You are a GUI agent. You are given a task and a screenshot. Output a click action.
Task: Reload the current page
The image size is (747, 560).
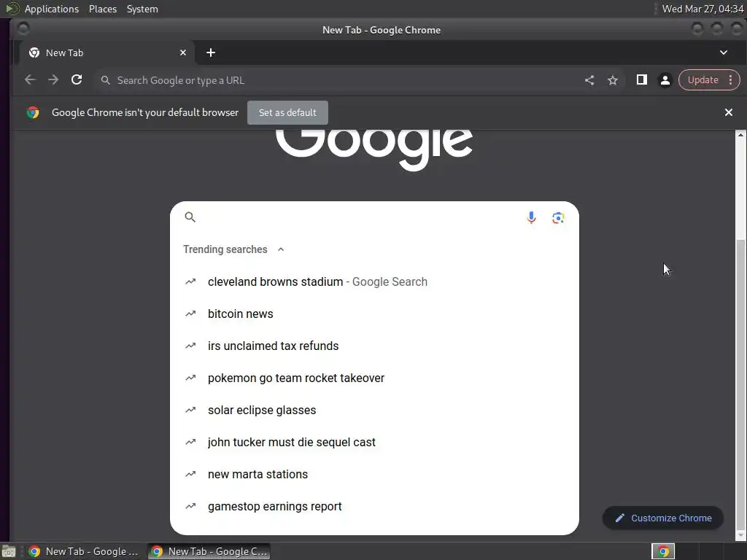point(77,80)
